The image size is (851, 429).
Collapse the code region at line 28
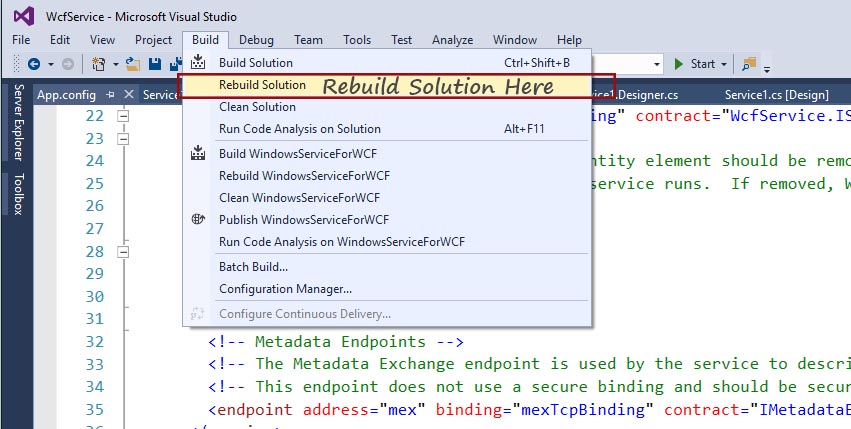(x=124, y=251)
